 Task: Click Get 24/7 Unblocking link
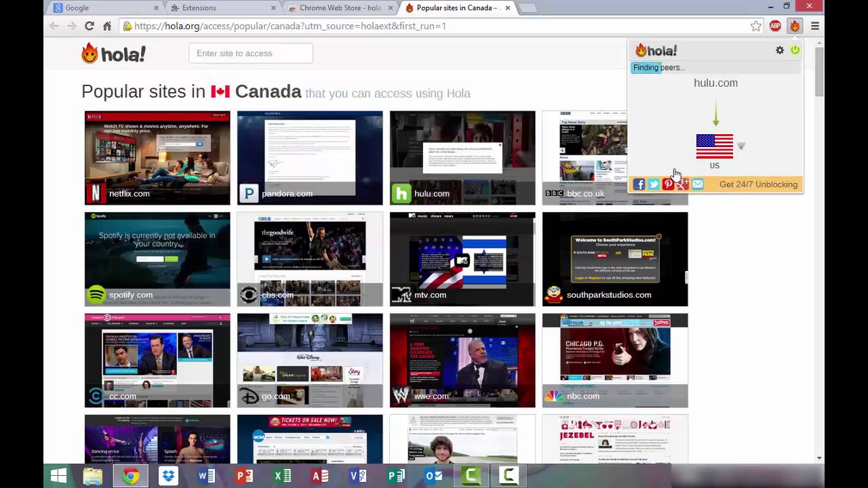758,184
